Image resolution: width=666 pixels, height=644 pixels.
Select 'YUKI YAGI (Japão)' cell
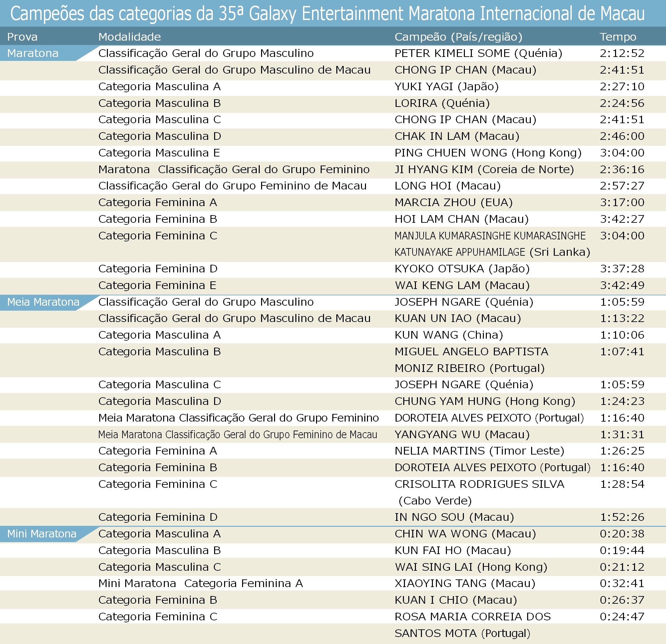(447, 87)
